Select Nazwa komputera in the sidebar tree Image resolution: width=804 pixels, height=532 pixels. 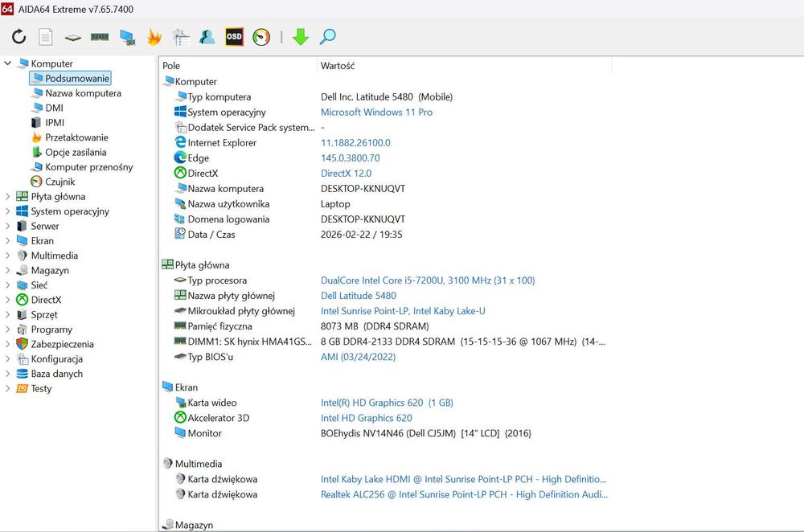(x=83, y=93)
